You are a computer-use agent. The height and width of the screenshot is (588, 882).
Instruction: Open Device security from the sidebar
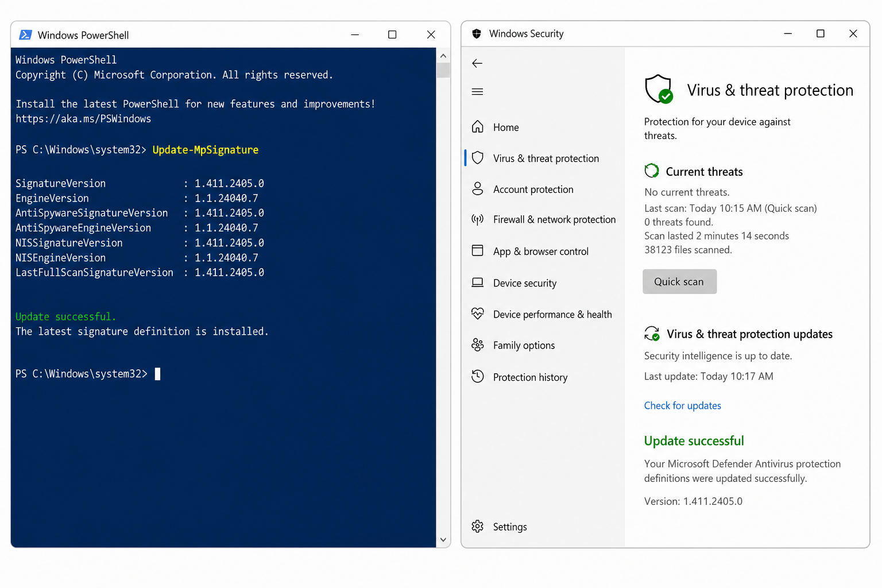(x=525, y=283)
